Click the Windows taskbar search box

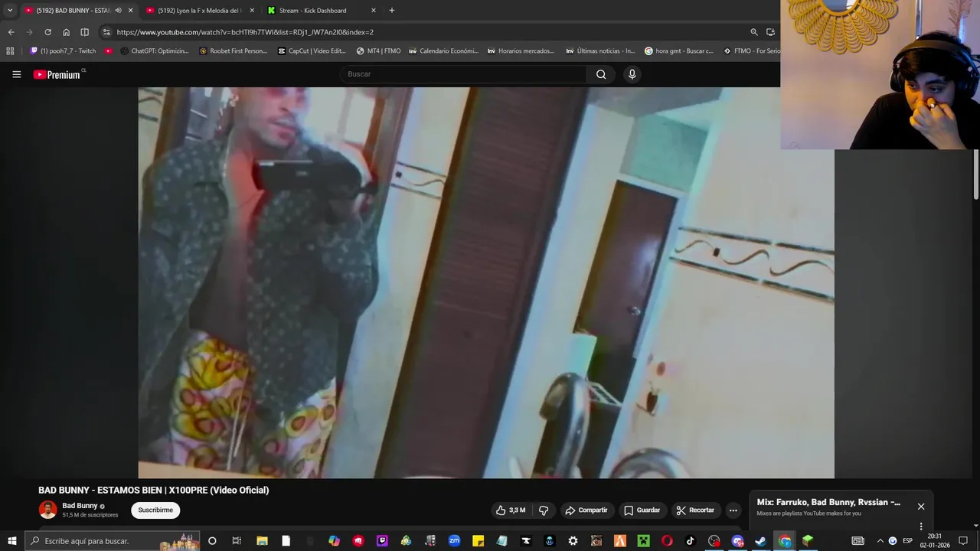pyautogui.click(x=113, y=541)
